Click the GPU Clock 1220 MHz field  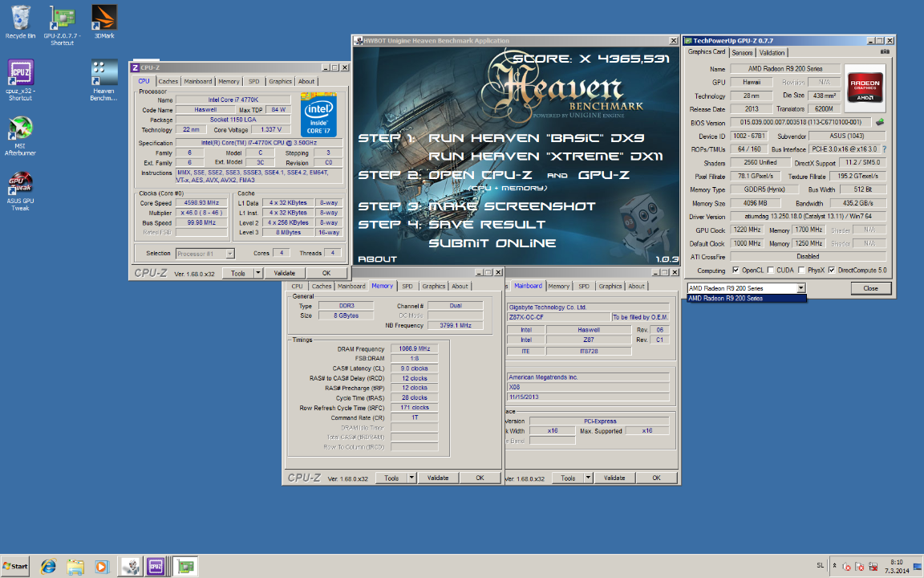click(747, 230)
